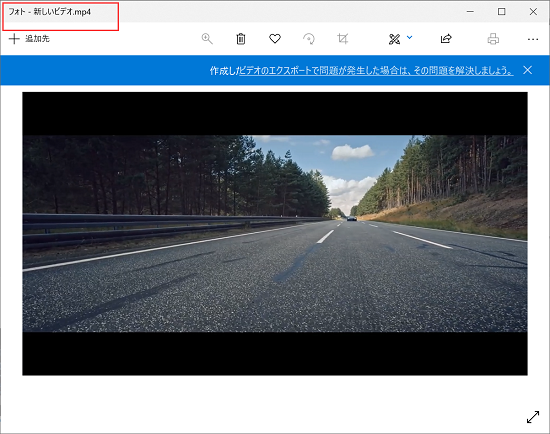Click the 追加先 add-to button
Viewport: 550px width, 434px height.
[29, 39]
